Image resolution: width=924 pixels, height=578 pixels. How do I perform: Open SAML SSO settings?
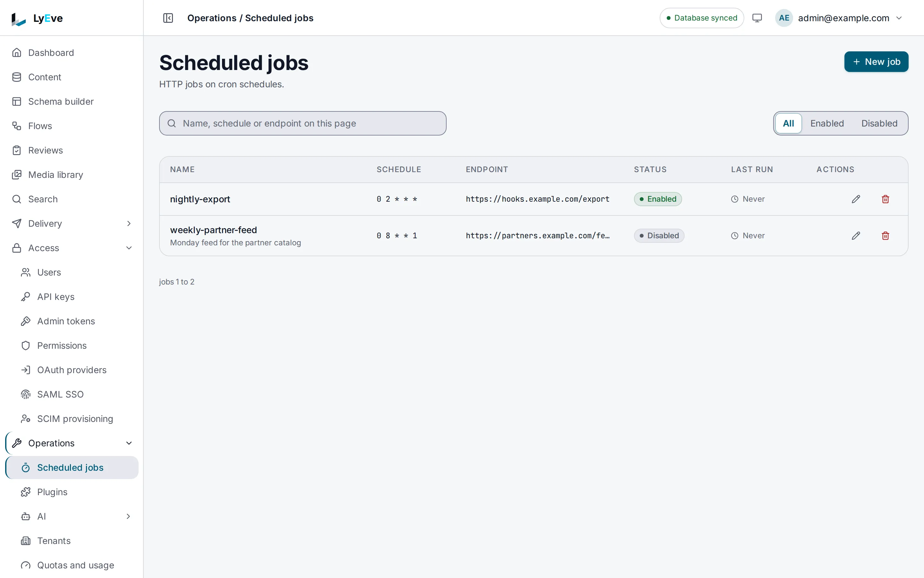(x=72, y=395)
